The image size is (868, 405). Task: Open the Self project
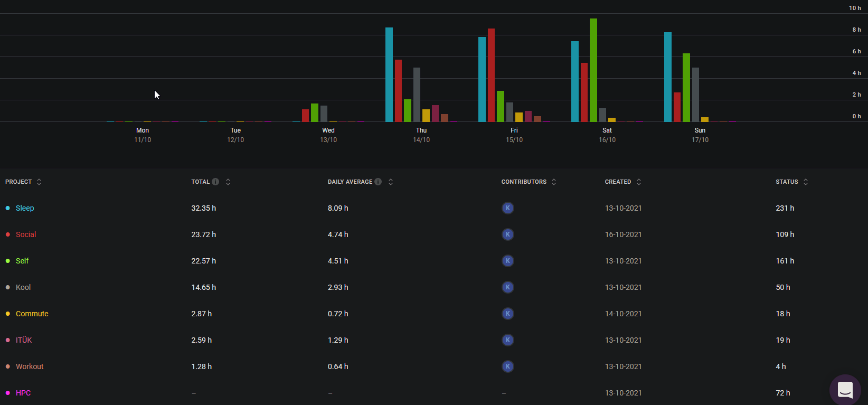[22, 261]
